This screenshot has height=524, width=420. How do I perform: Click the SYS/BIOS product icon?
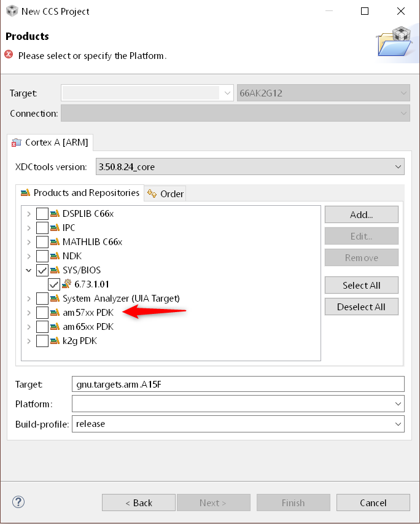55,270
